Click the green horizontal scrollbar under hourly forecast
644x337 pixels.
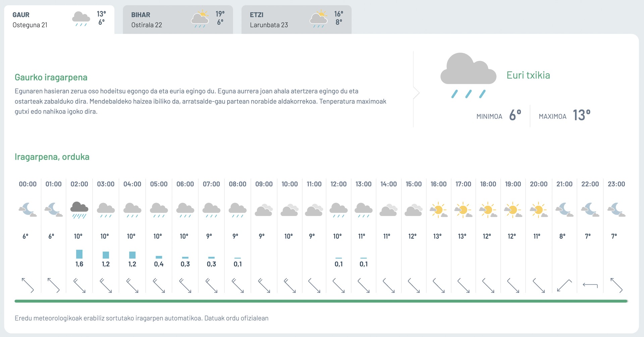click(321, 301)
